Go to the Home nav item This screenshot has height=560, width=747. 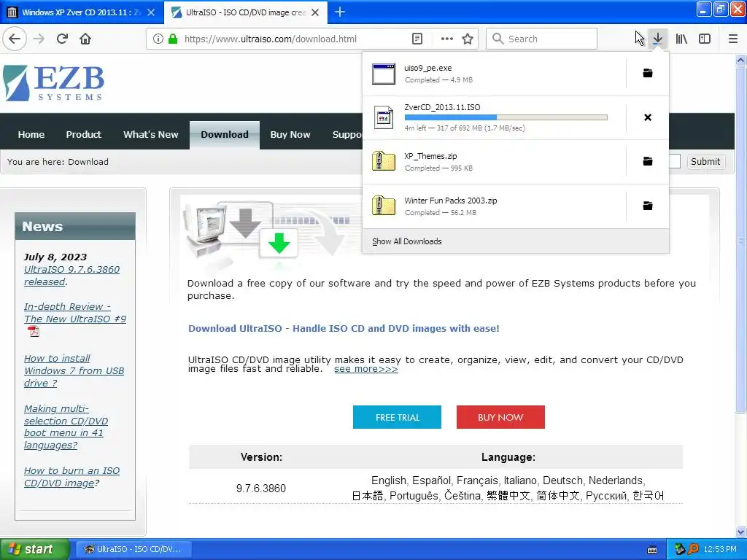[31, 134]
